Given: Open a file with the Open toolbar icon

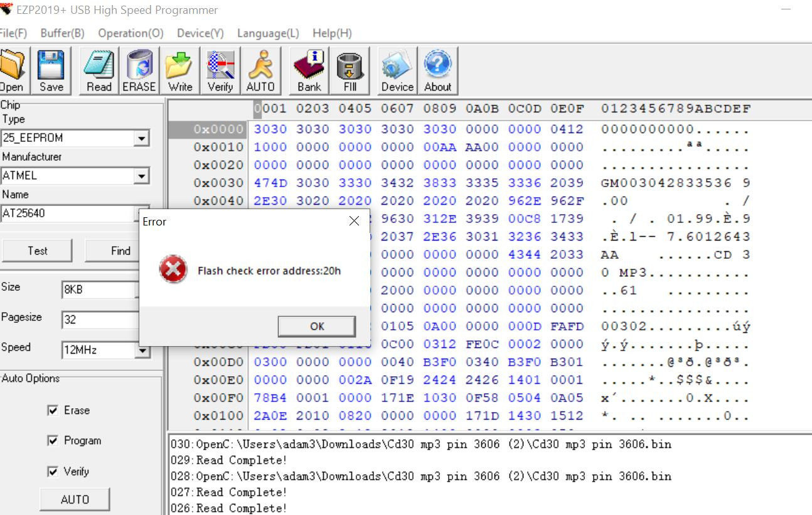Looking at the screenshot, I should [13, 69].
